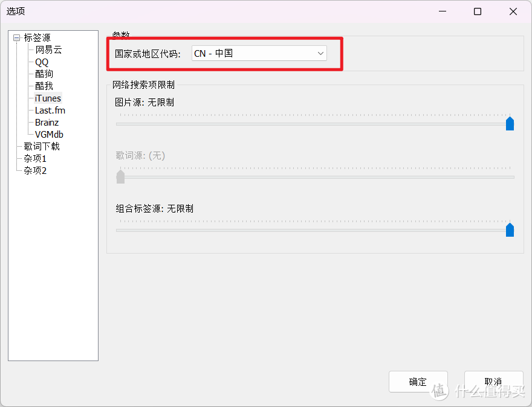
Task: Click the 歌词源 slider handle
Action: [120, 176]
